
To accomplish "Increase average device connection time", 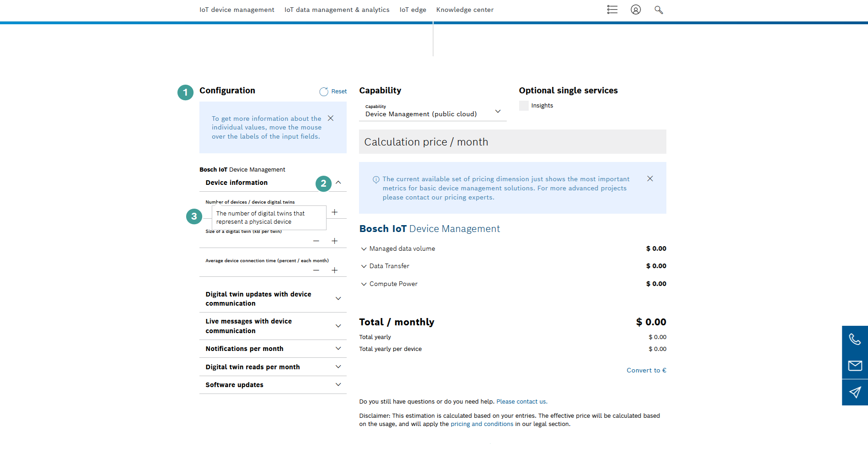I will [335, 270].
